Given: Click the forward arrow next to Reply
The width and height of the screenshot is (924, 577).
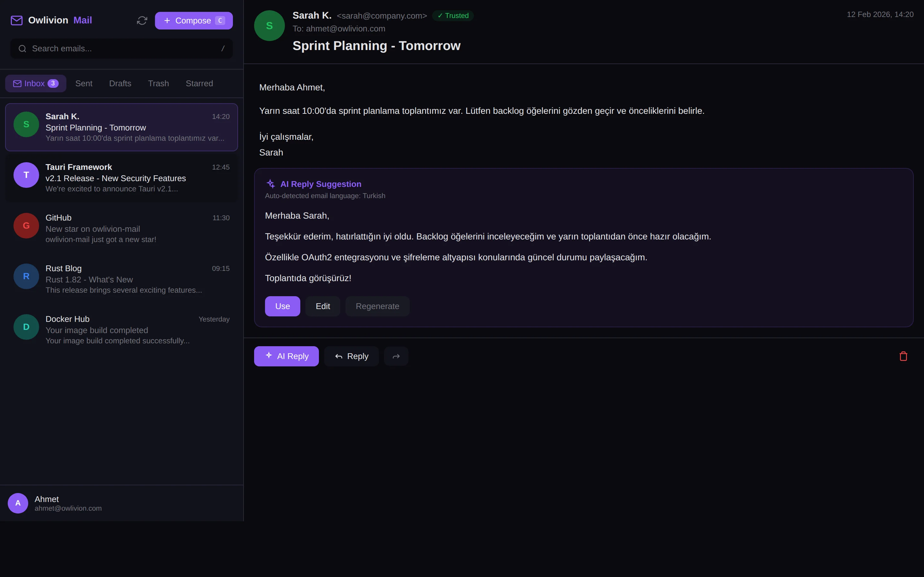Looking at the screenshot, I should 396,356.
